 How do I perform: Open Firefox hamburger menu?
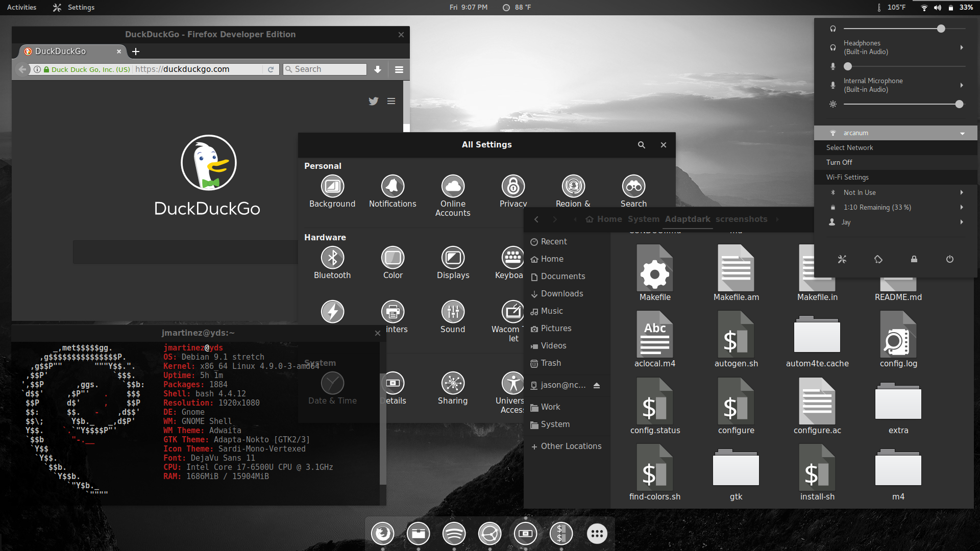pos(399,69)
